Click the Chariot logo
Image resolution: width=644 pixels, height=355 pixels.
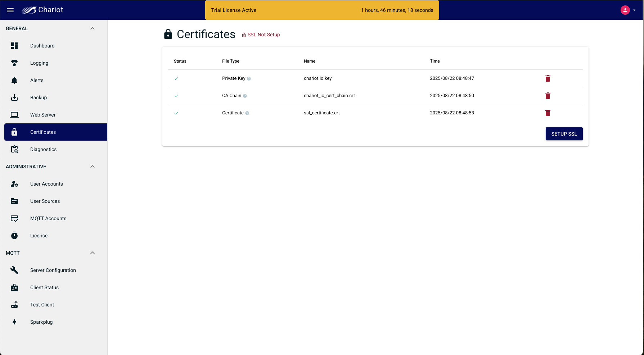(42, 10)
